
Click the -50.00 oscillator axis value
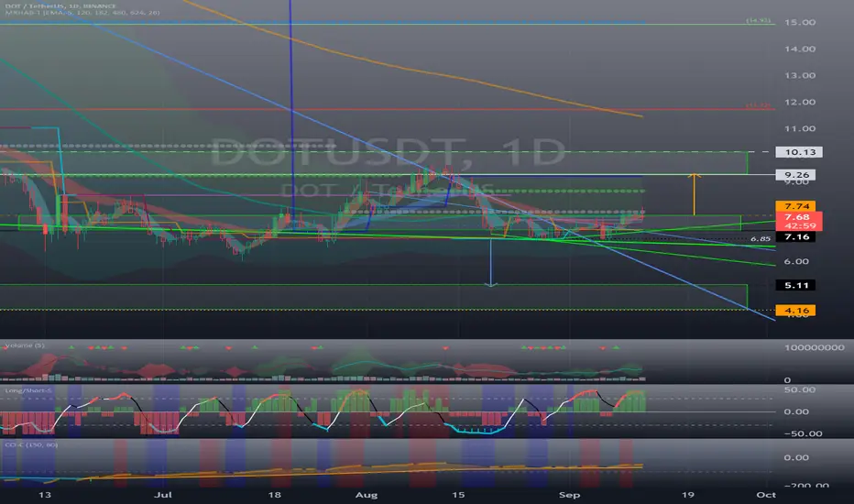click(x=803, y=434)
